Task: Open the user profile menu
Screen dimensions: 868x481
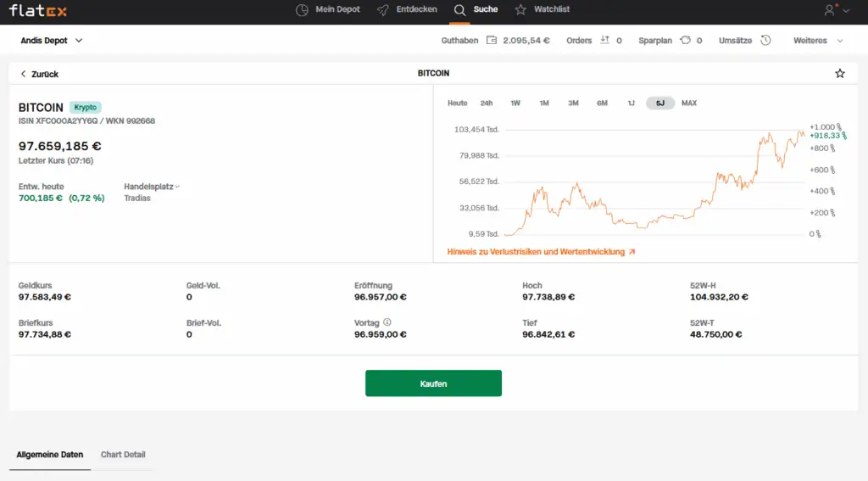Action: coord(835,10)
